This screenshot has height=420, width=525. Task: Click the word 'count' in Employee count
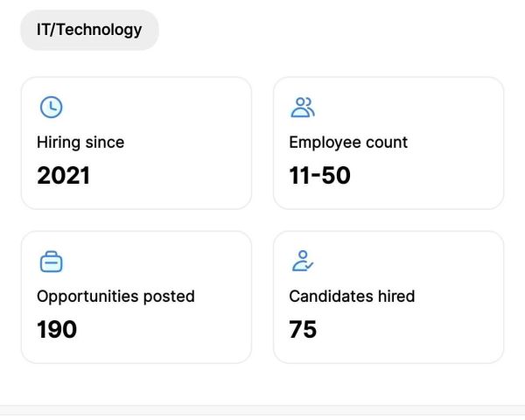pos(387,143)
